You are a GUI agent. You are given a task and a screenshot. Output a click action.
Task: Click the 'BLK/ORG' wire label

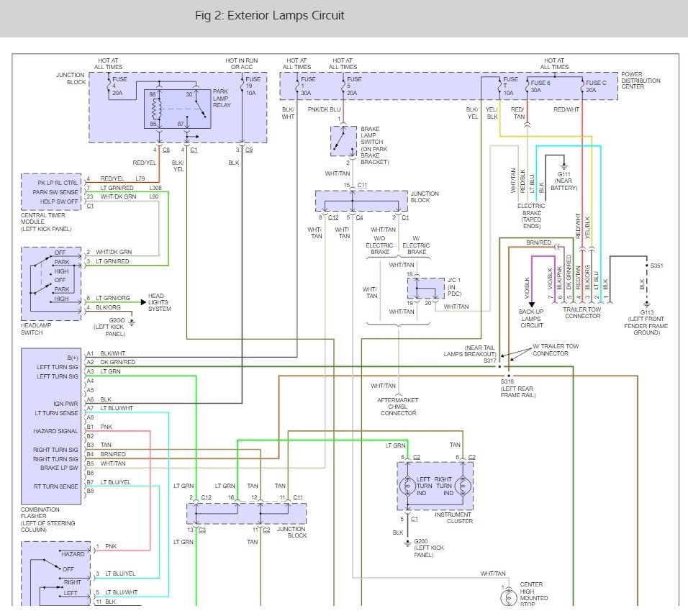[108, 307]
